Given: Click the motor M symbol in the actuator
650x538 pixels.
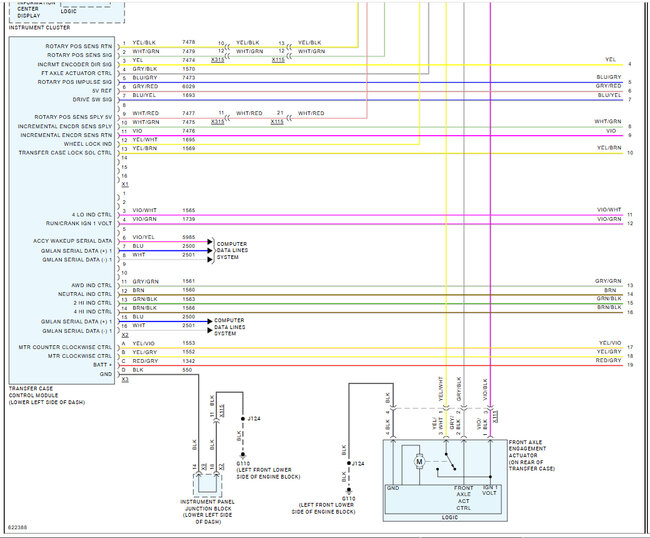Looking at the screenshot, I should [x=419, y=461].
